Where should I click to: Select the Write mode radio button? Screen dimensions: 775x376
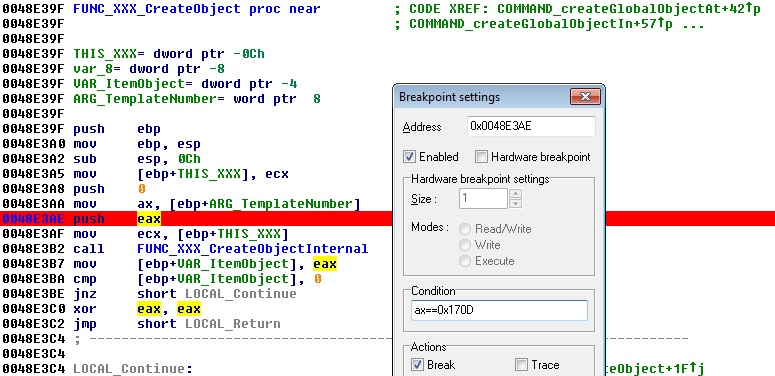tap(465, 245)
